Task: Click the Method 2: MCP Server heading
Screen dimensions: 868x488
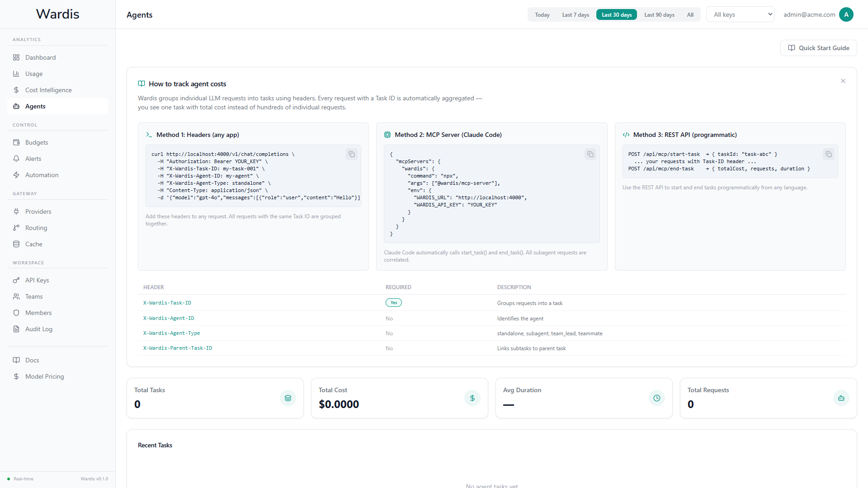Action: point(448,135)
